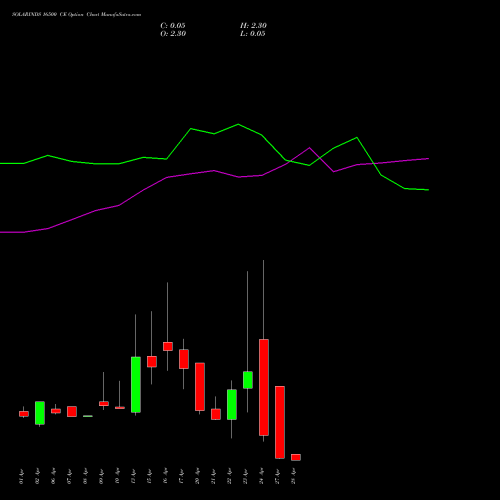Click the 01 Apr date label
Screen dimensions: 500x500
coord(22,477)
